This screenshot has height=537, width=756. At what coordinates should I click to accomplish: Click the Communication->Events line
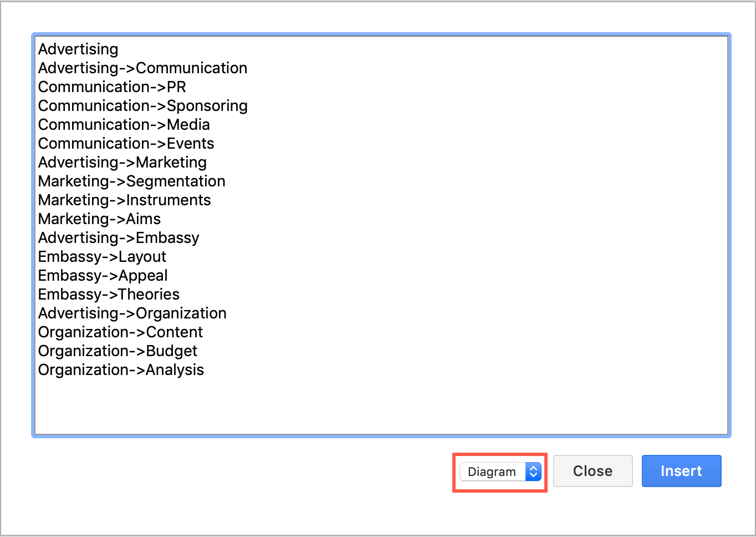pos(126,144)
